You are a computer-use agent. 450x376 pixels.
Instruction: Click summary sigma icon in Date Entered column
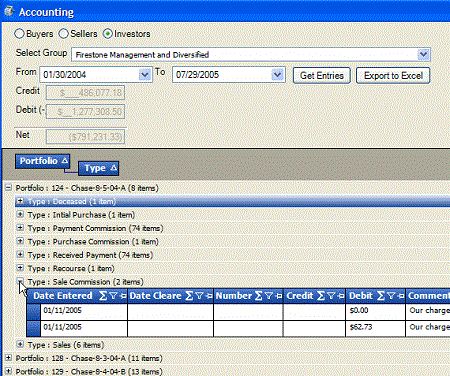click(x=103, y=296)
